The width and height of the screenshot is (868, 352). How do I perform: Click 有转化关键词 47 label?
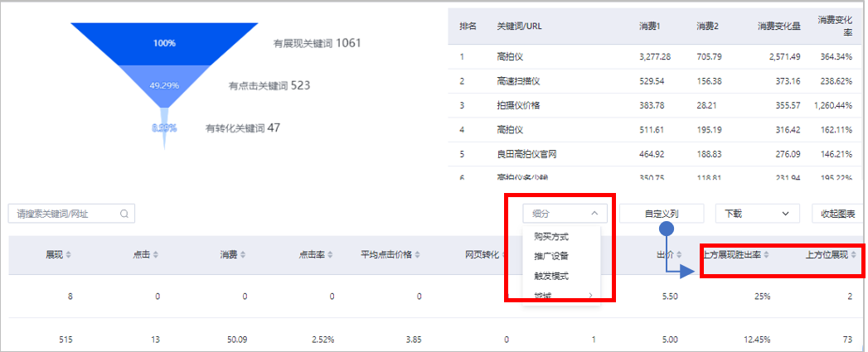pos(243,128)
